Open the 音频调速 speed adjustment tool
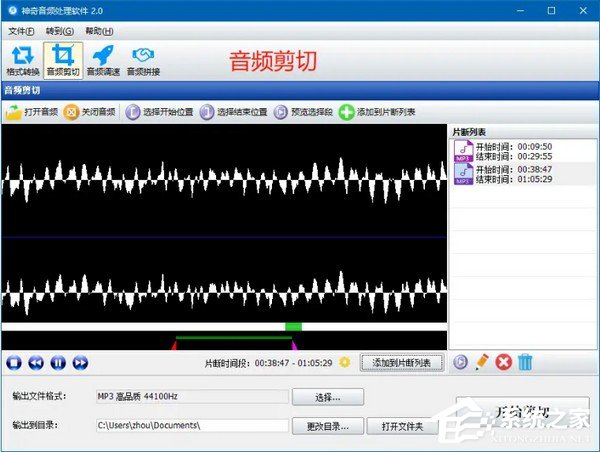 tap(103, 59)
